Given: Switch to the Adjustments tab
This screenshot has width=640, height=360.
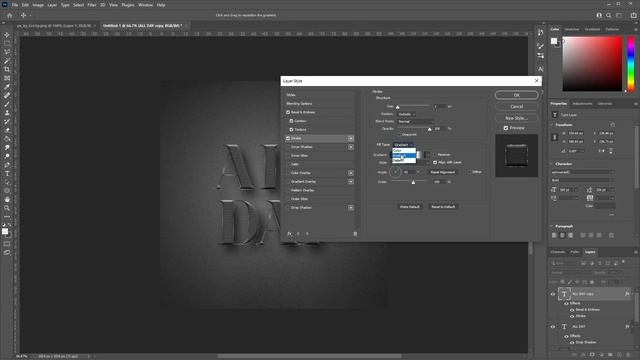Looking at the screenshot, I should [582, 104].
